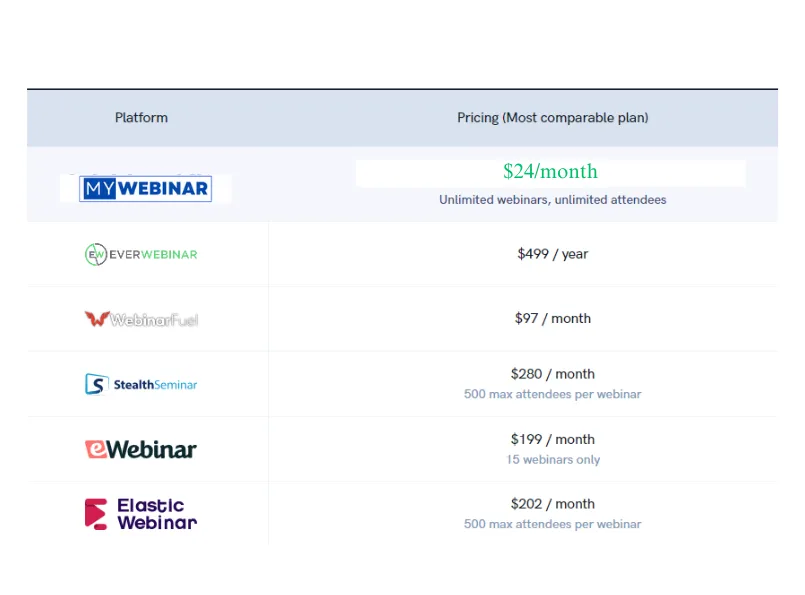Click the StealthSeminar 500 max attendees note
Screen dimensions: 805x595
click(553, 394)
